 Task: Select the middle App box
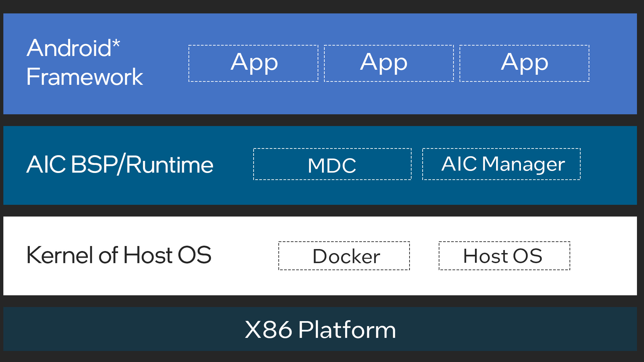389,63
